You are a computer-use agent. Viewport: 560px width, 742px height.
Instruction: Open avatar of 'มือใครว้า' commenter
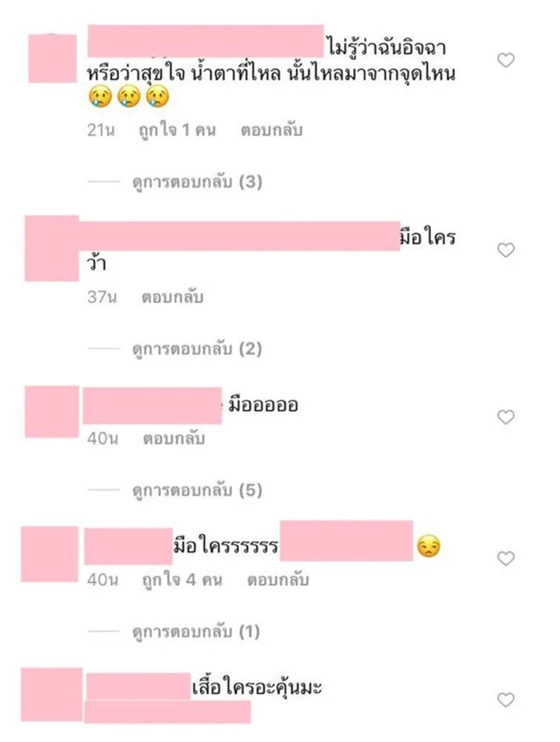(52, 248)
